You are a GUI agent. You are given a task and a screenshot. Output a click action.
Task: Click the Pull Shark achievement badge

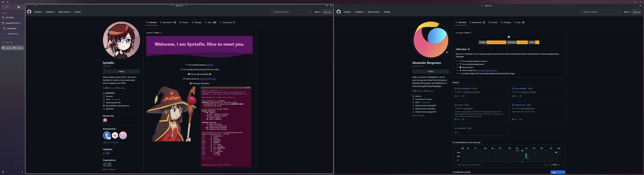[x=107, y=135]
